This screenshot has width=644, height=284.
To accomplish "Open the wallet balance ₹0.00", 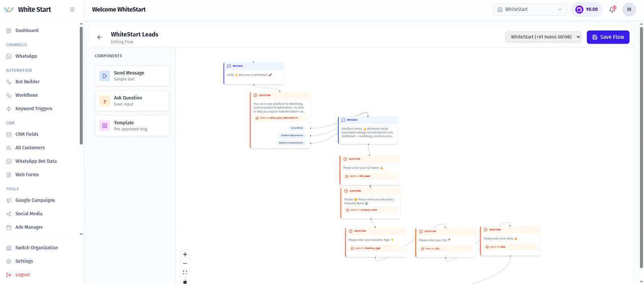I will [x=586, y=9].
